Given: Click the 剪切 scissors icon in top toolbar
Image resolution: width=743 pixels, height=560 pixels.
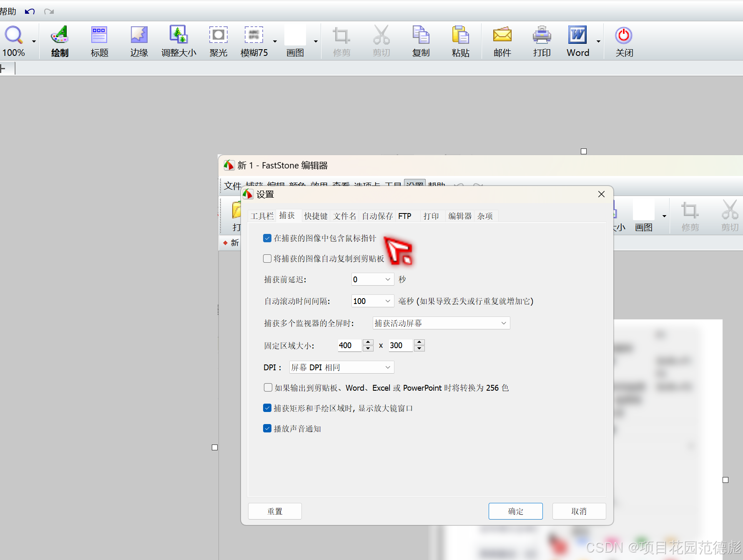Looking at the screenshot, I should [x=381, y=35].
